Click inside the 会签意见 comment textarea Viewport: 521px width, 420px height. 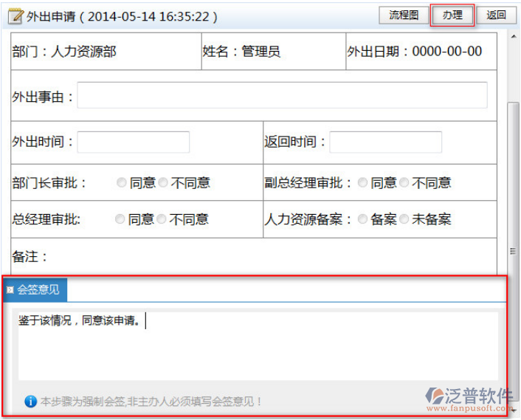pyautogui.click(x=258, y=347)
